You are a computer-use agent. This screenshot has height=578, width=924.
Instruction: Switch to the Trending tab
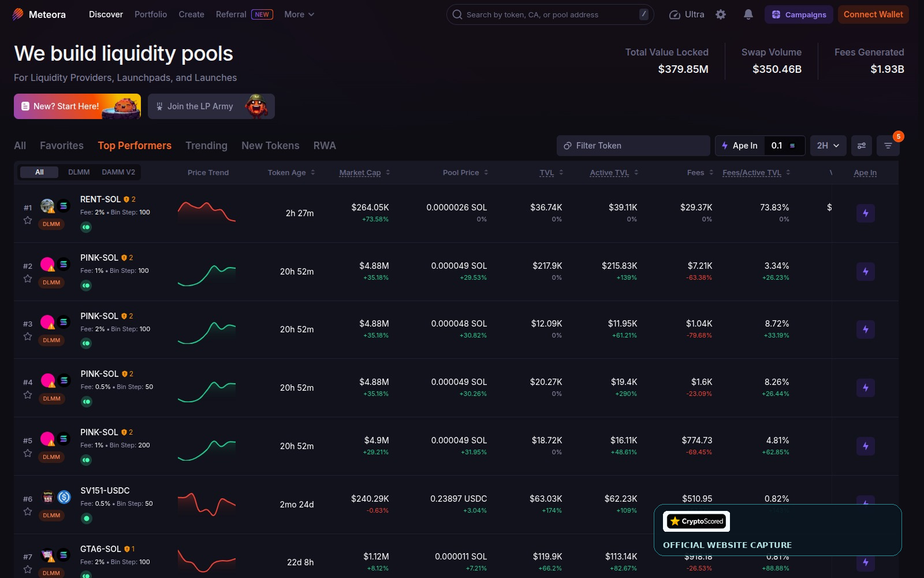(x=206, y=146)
